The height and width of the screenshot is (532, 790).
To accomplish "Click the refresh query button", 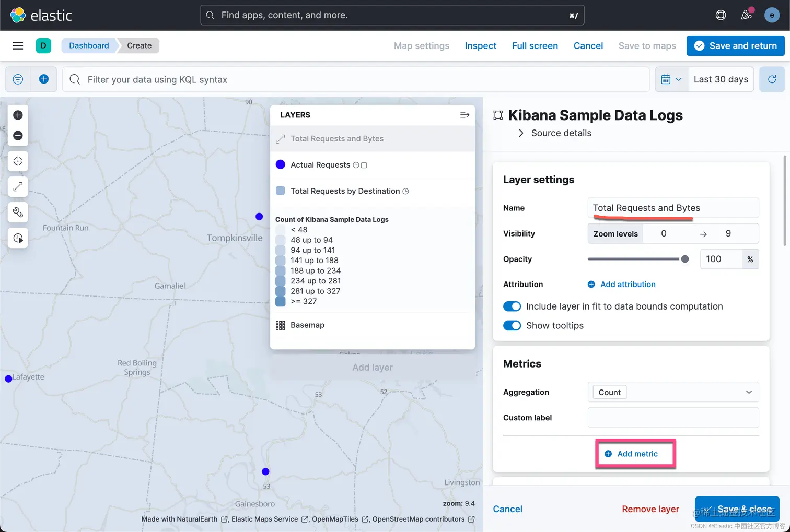I will tap(772, 79).
